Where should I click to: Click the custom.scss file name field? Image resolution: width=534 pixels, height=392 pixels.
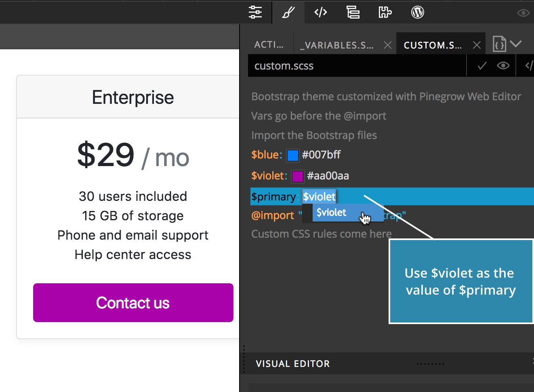(357, 66)
